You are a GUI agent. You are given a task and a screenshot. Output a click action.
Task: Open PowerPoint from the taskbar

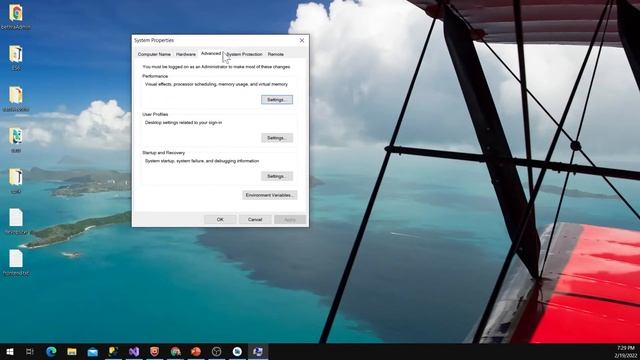click(x=196, y=351)
